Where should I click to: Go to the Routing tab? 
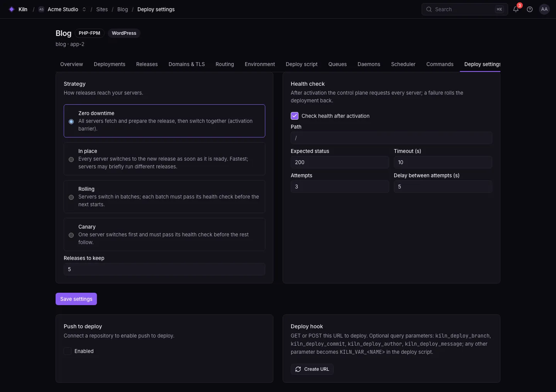[x=225, y=64]
